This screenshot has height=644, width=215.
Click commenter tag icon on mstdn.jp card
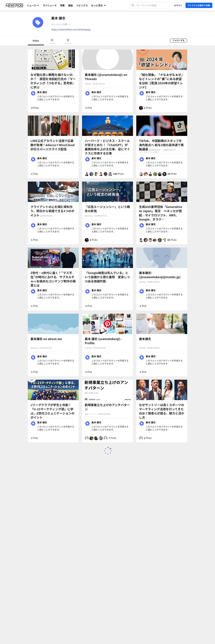142,291
